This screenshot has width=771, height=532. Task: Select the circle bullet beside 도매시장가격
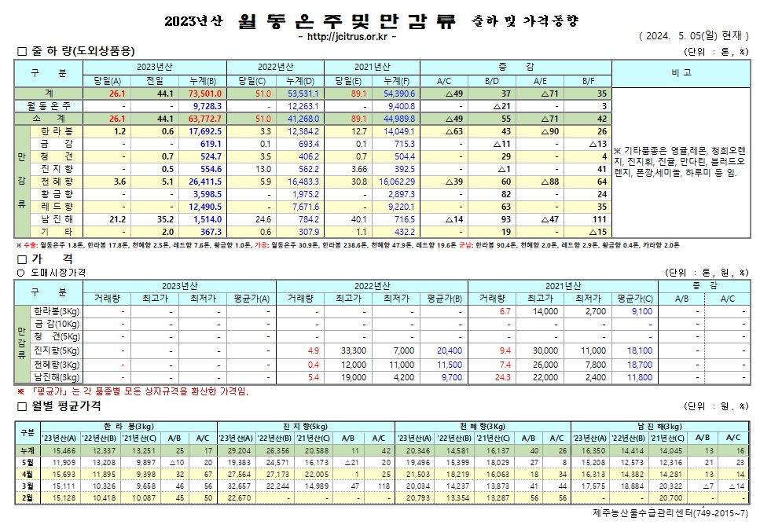coord(21,272)
